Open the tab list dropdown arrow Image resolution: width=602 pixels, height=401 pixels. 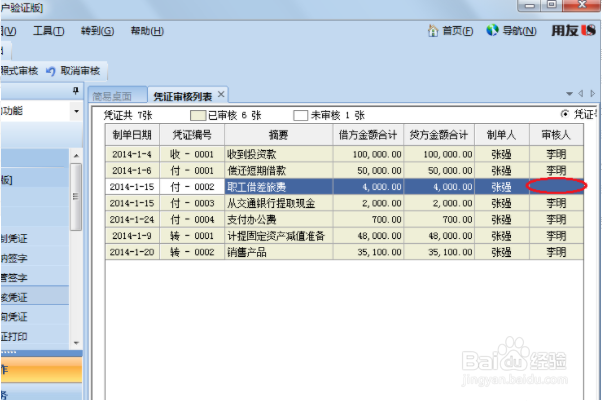[569, 94]
